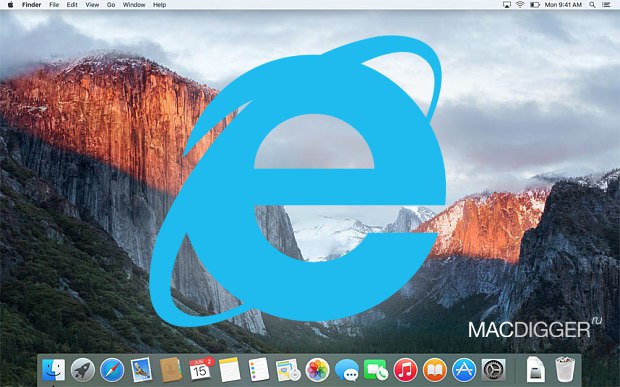Open the Apple menu

pyautogui.click(x=10, y=5)
